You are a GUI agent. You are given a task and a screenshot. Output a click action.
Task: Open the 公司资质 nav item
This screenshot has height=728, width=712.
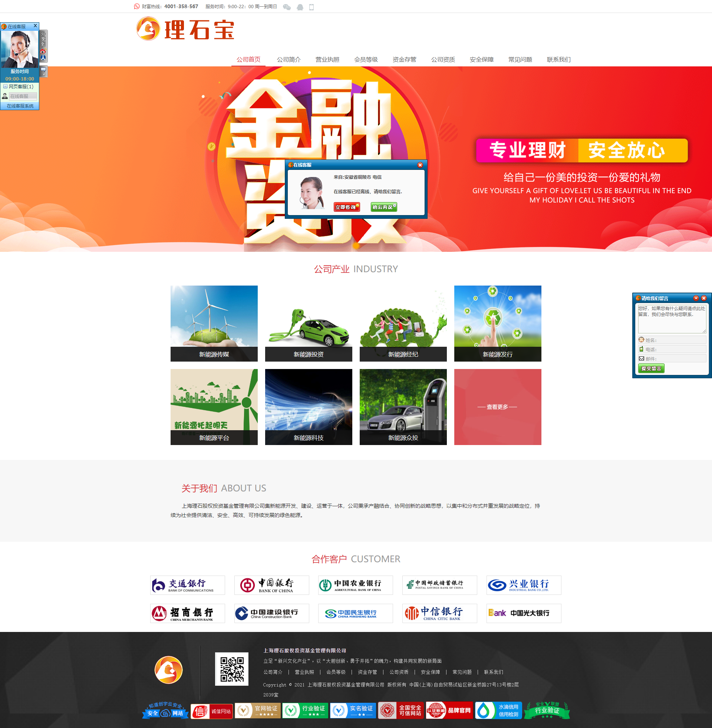pos(443,59)
